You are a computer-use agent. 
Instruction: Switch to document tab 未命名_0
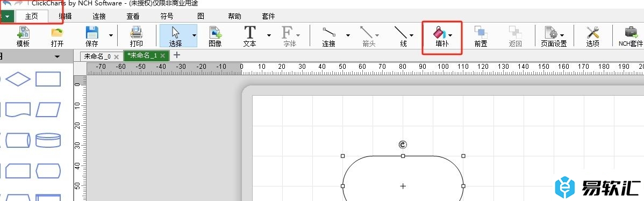pos(97,56)
